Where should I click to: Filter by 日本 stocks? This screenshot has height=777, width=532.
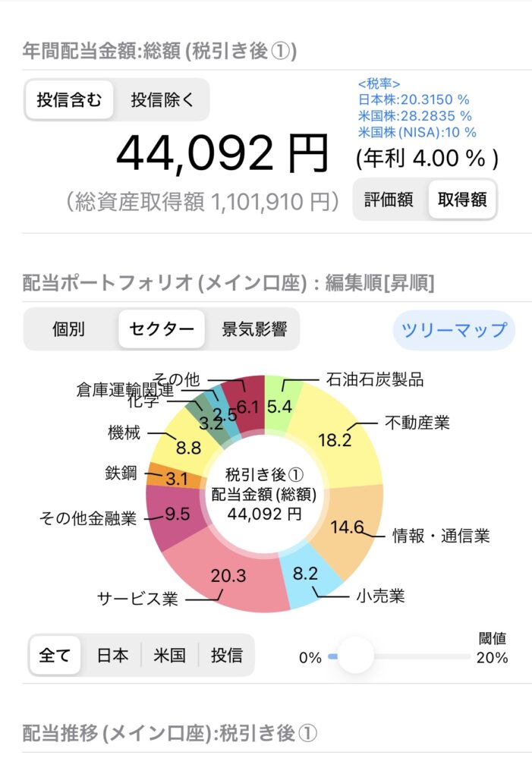tap(112, 655)
